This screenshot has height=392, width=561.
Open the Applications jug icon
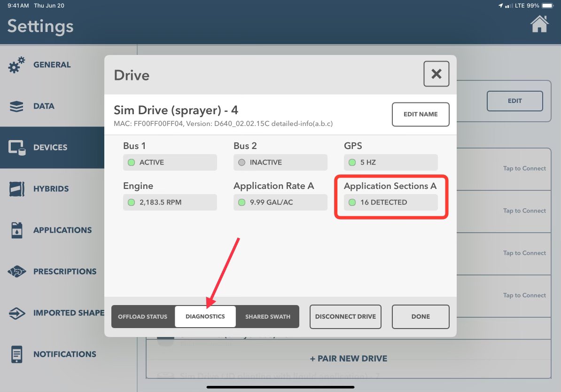pos(17,230)
